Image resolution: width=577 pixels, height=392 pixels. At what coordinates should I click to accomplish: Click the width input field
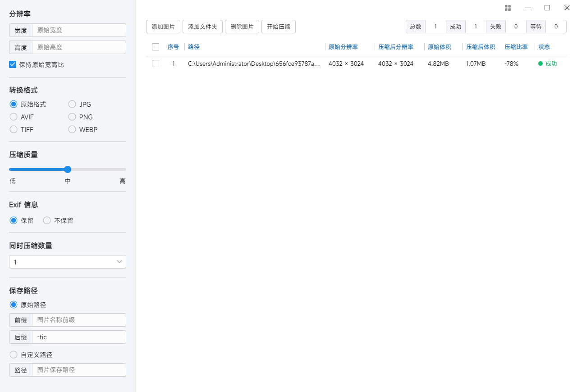(79, 30)
